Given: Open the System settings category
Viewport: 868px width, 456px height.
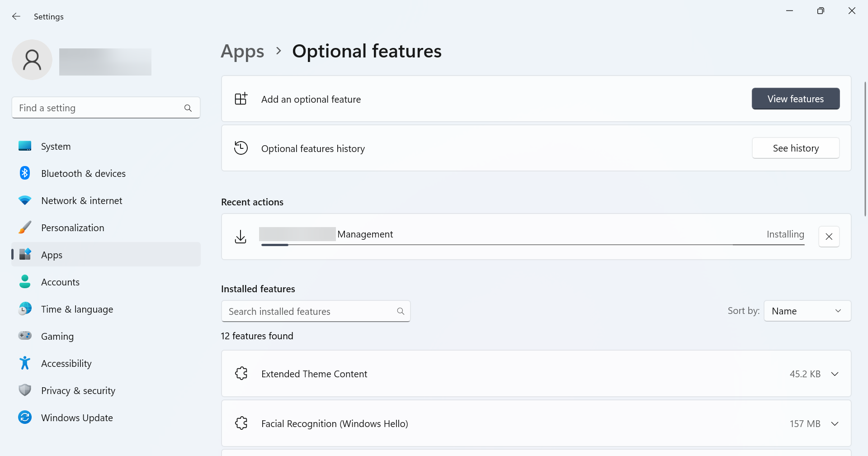Looking at the screenshot, I should point(56,147).
